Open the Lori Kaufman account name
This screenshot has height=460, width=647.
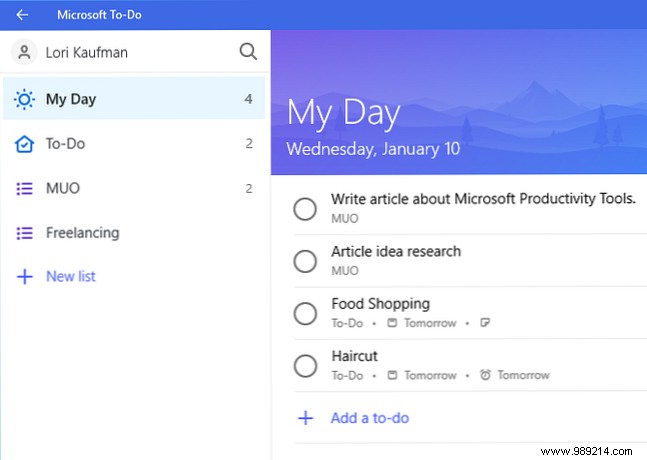87,53
